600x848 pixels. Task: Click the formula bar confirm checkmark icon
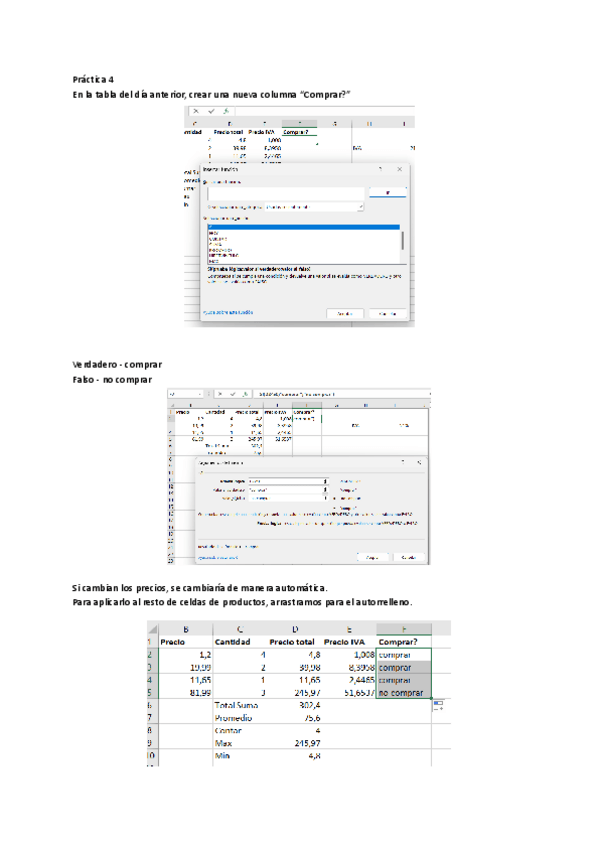coord(211,111)
